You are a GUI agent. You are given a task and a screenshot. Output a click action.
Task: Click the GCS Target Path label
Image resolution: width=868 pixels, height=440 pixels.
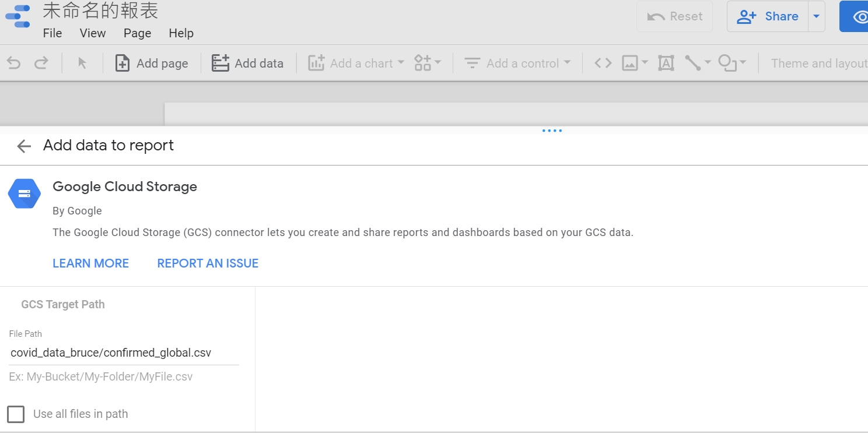63,304
